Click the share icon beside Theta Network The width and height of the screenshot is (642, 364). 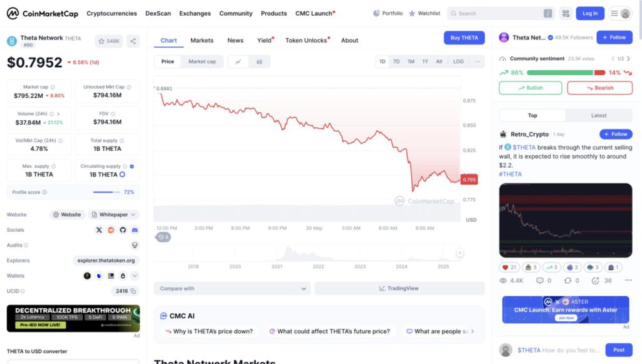[133, 41]
